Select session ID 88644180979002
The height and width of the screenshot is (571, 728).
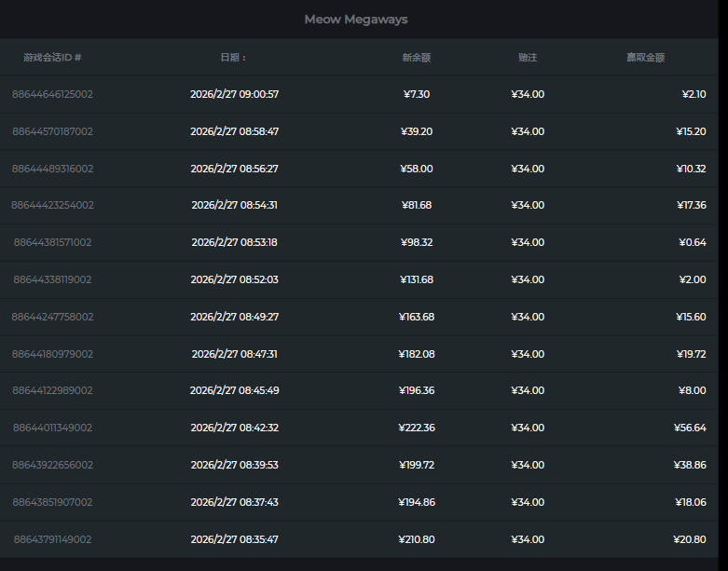(x=52, y=354)
